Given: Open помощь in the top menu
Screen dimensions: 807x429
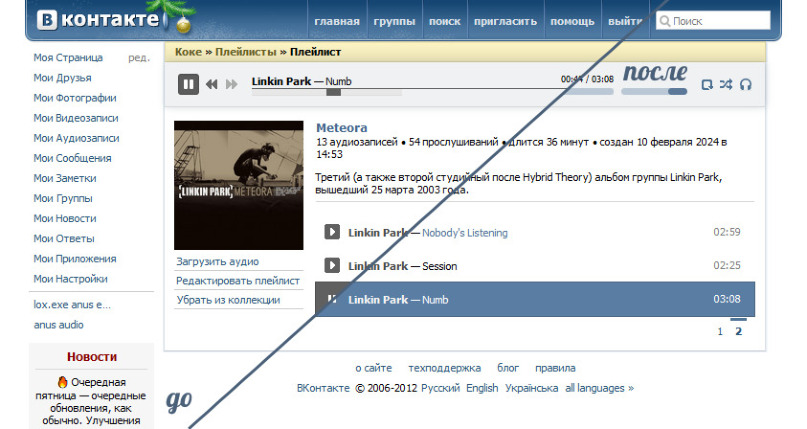Looking at the screenshot, I should tap(572, 22).
